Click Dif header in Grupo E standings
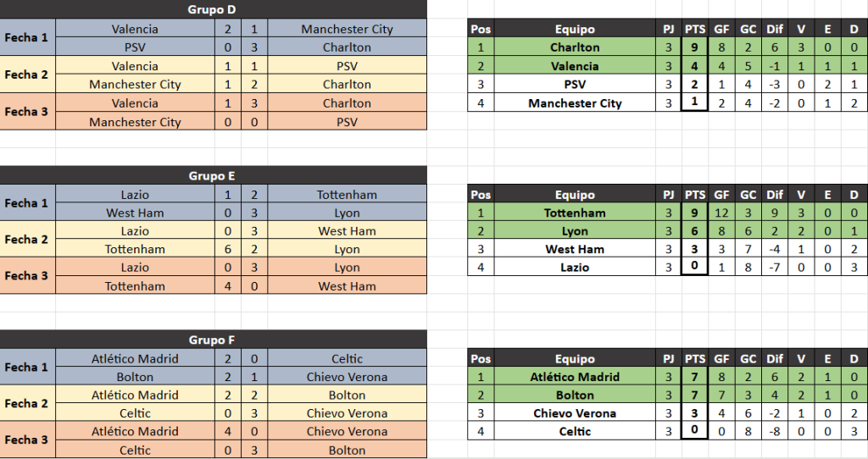 coord(775,195)
